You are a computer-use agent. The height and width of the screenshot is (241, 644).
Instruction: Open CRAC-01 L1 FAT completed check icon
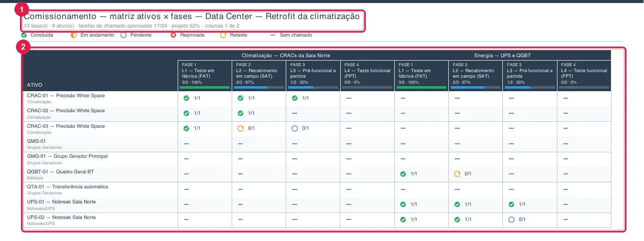pyautogui.click(x=187, y=98)
